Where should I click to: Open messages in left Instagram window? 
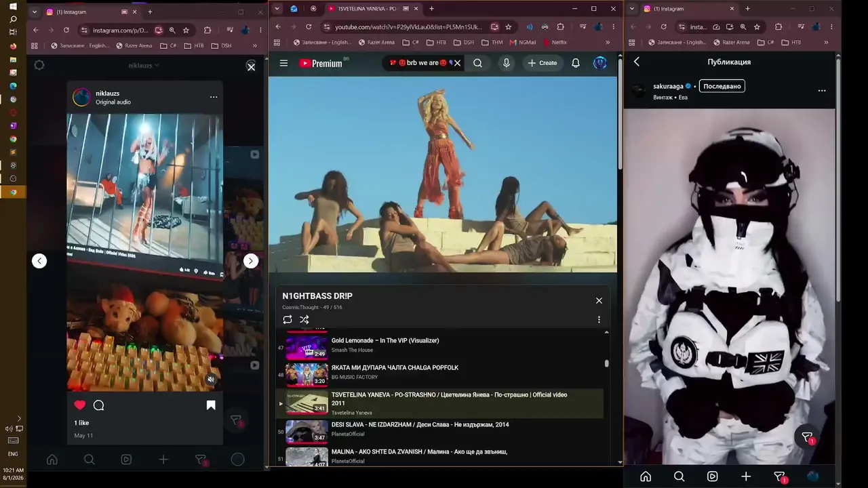point(201,460)
